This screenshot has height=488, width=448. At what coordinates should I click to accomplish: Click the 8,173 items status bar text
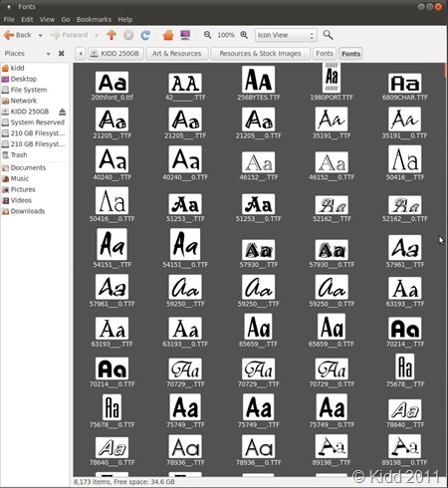[124, 482]
